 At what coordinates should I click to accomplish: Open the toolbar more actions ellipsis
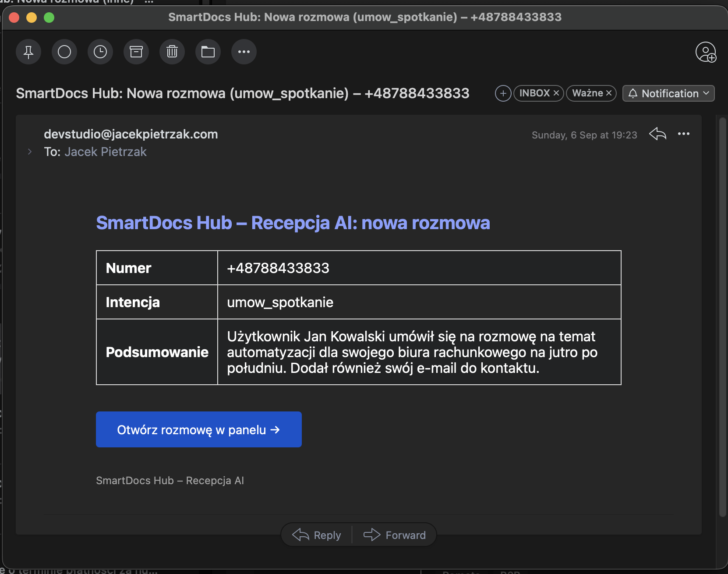[244, 52]
